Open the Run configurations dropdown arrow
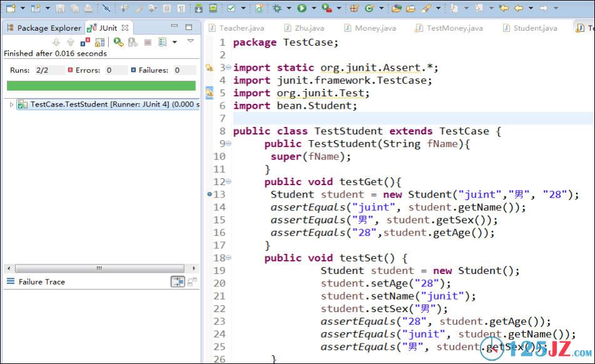The height and width of the screenshot is (364, 595). pos(314,8)
